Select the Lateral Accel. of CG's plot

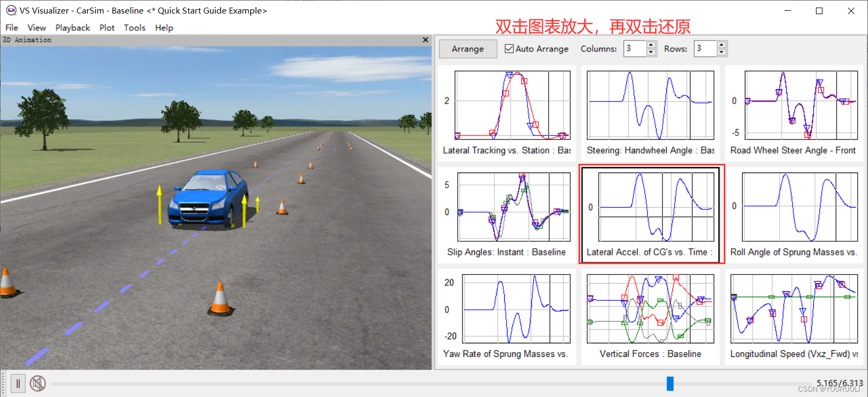pyautogui.click(x=651, y=215)
